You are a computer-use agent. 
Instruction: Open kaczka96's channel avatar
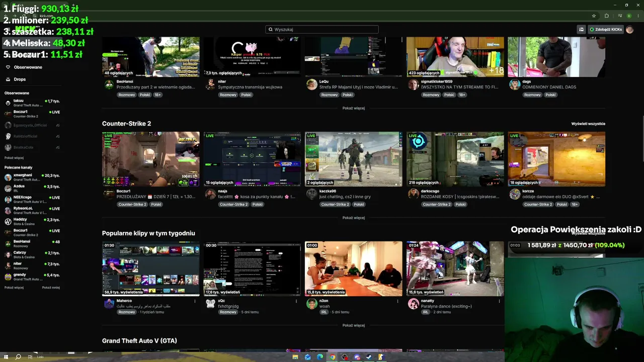click(x=312, y=194)
